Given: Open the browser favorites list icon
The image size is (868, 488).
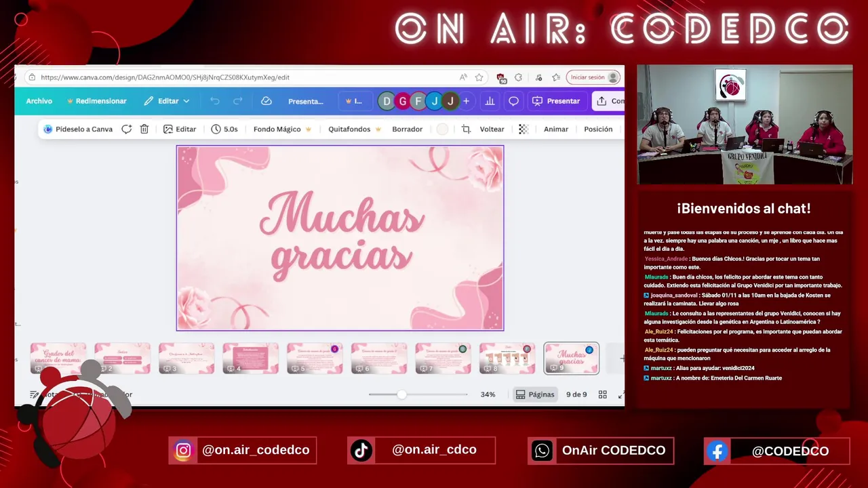Looking at the screenshot, I should point(556,77).
